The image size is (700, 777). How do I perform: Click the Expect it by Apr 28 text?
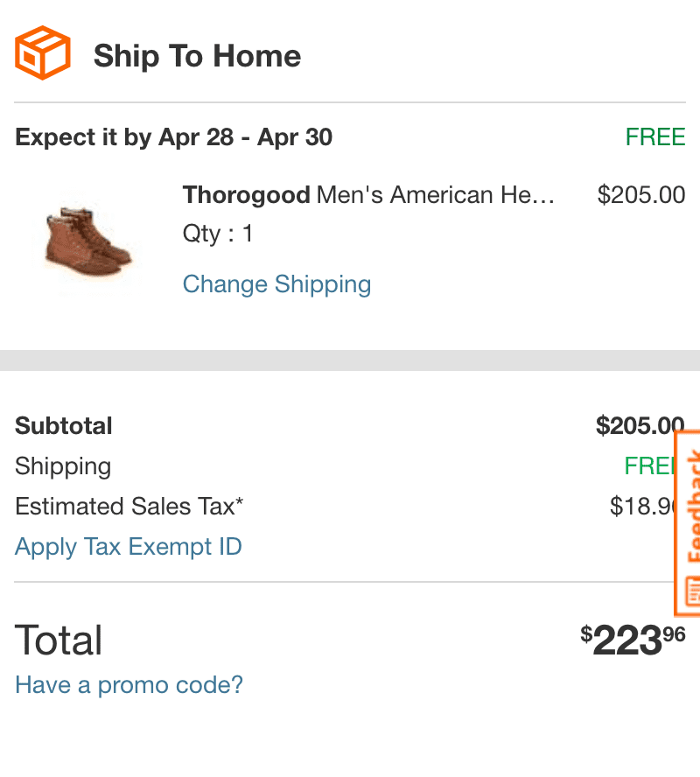tap(173, 137)
